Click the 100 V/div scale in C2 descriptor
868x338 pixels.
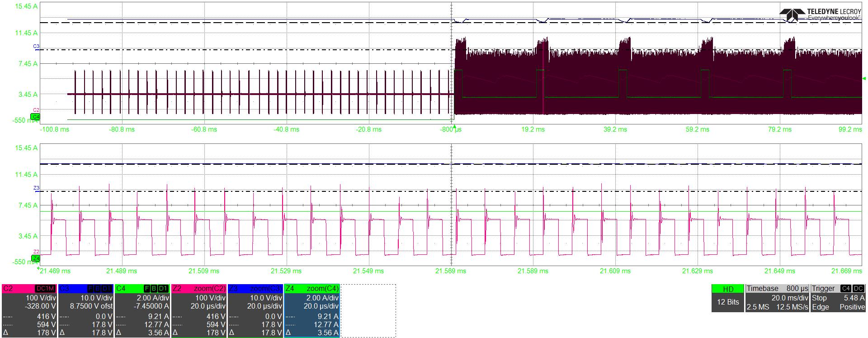(41, 298)
